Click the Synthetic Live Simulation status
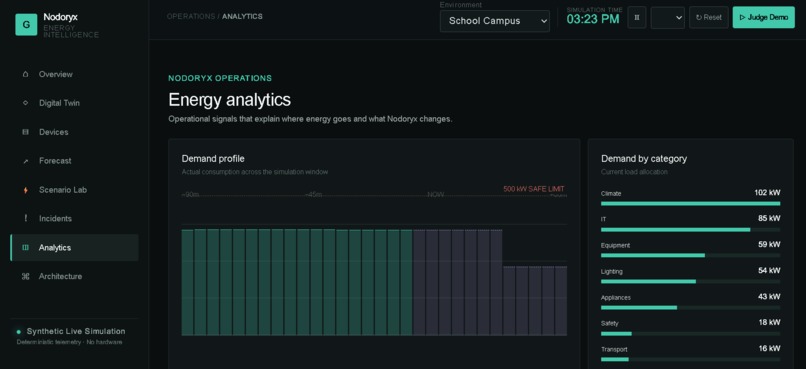Screen dimensions: 806x369 [76, 331]
